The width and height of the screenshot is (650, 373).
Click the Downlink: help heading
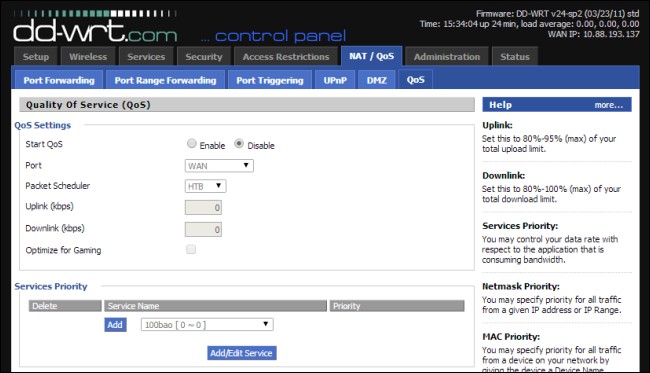pos(503,175)
